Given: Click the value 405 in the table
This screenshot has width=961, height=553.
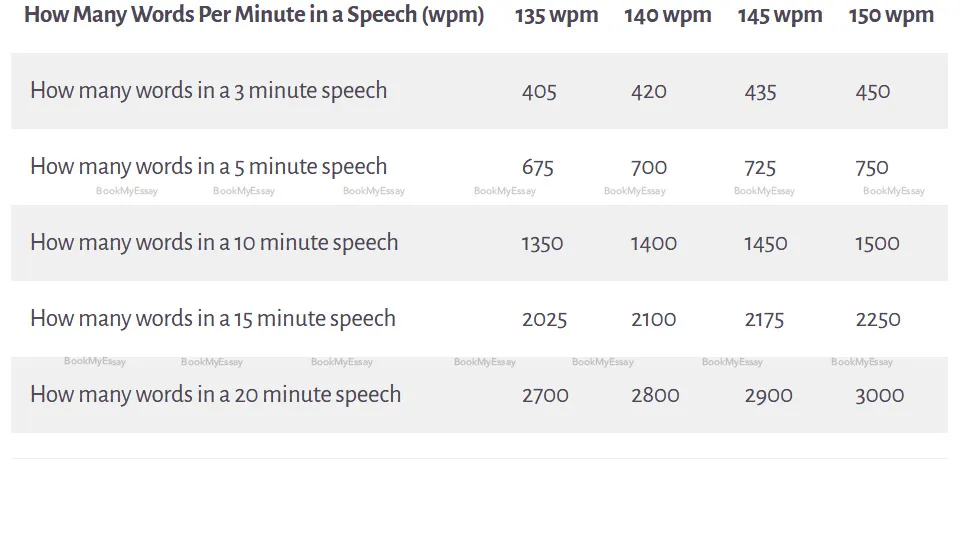Looking at the screenshot, I should (x=539, y=92).
